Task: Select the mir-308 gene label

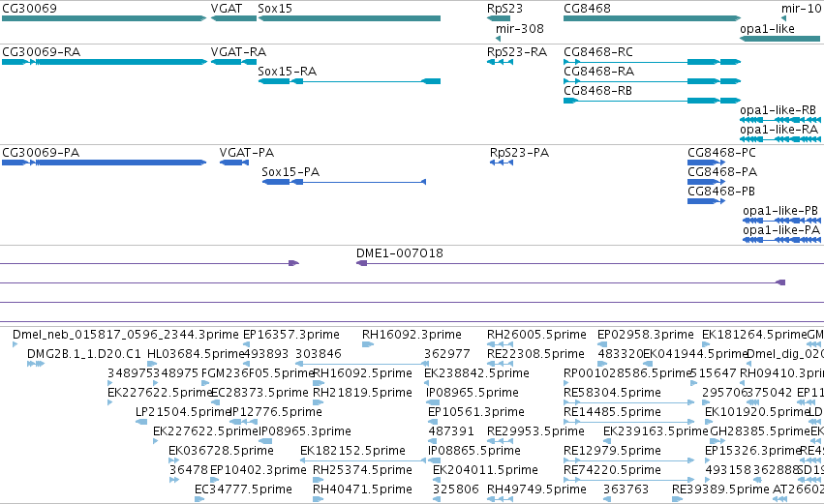Action: (520, 28)
